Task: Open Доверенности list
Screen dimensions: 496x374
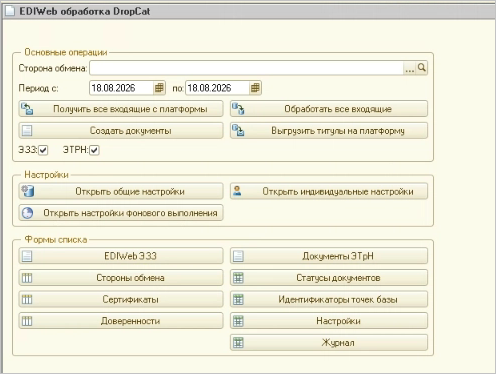Action: click(x=121, y=321)
